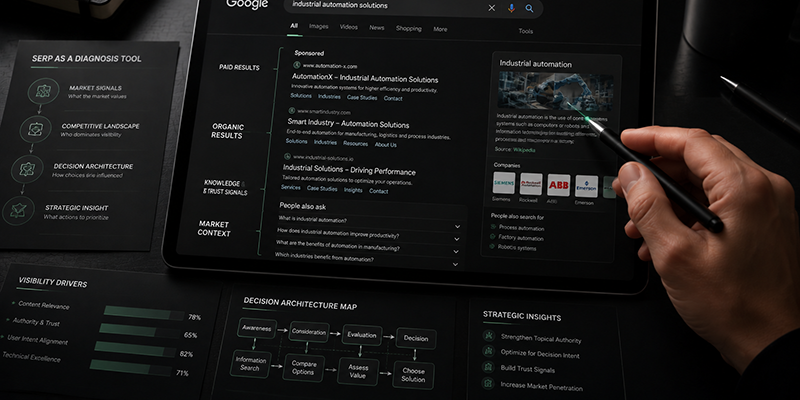Select Factory automation related search
Image resolution: width=800 pixels, height=400 pixels.
(x=521, y=238)
